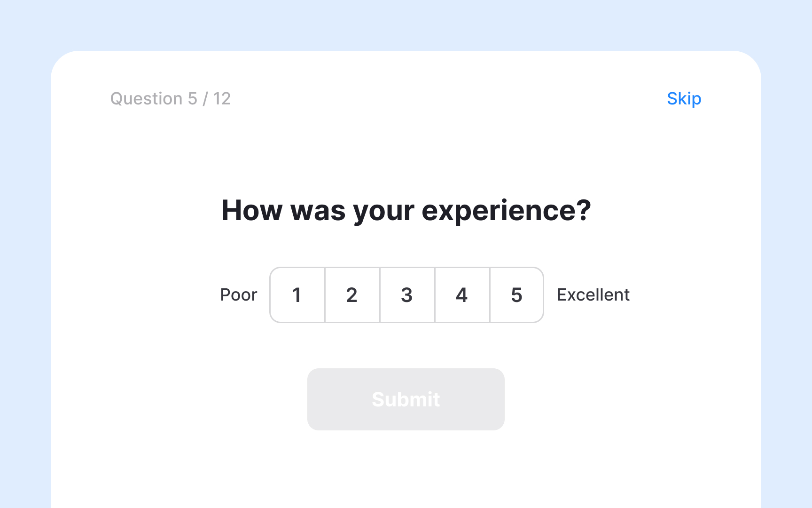Choose the lowest rating option
This screenshot has height=508, width=812.
[297, 295]
